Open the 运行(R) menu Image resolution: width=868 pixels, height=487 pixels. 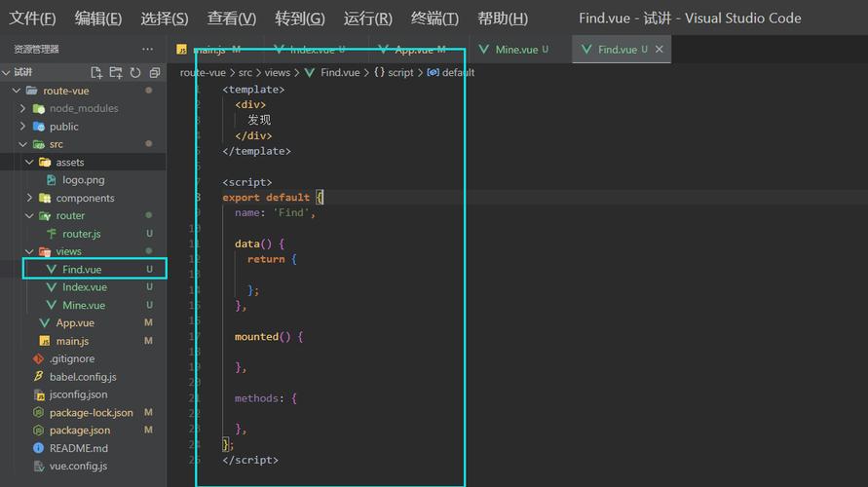(367, 19)
